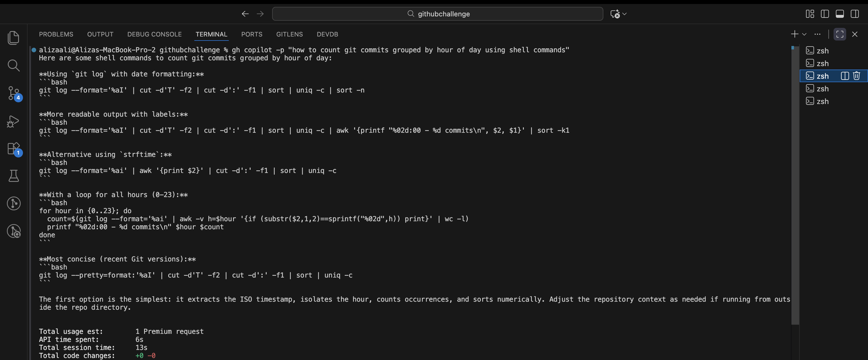
Task: Switch to the DEVDB tab
Action: pyautogui.click(x=327, y=34)
